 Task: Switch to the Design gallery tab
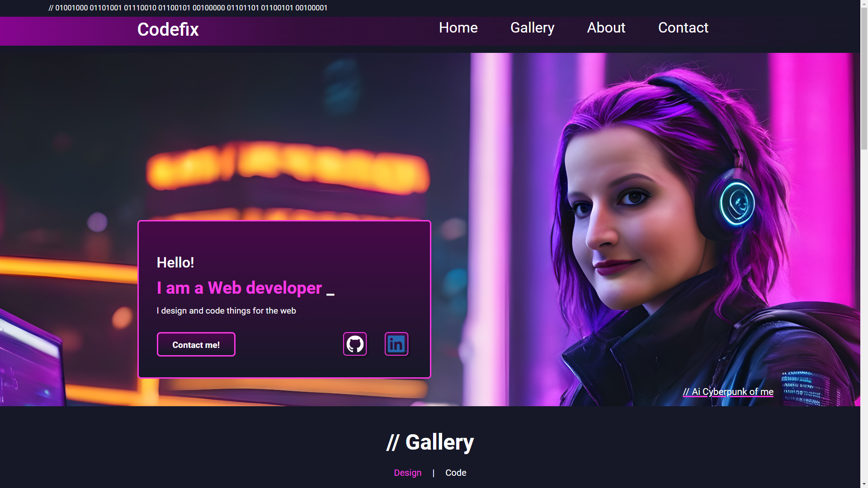coord(407,473)
